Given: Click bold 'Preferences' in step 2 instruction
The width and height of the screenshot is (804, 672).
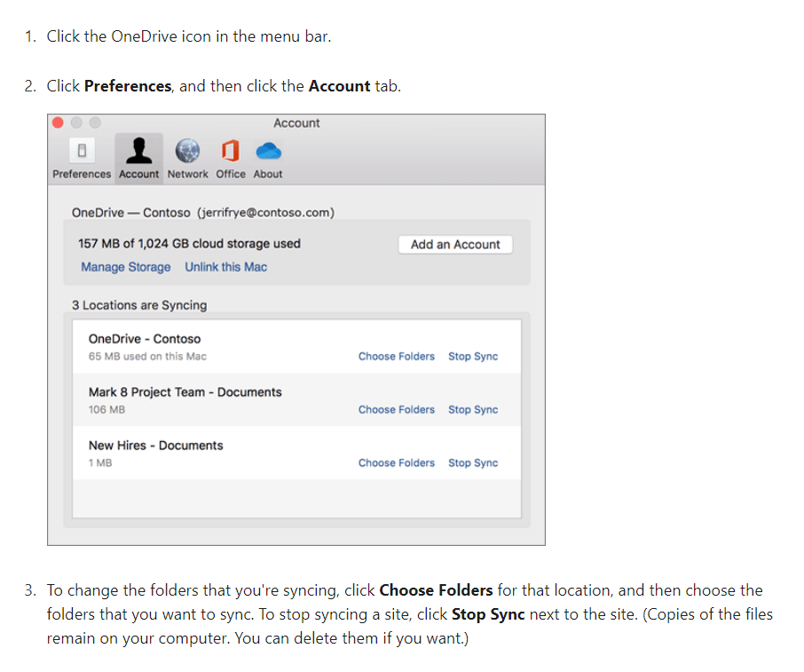Looking at the screenshot, I should click(x=128, y=86).
